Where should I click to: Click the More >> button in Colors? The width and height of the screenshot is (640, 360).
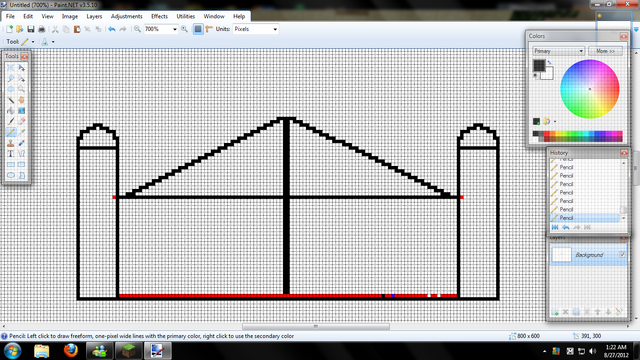[x=605, y=51]
